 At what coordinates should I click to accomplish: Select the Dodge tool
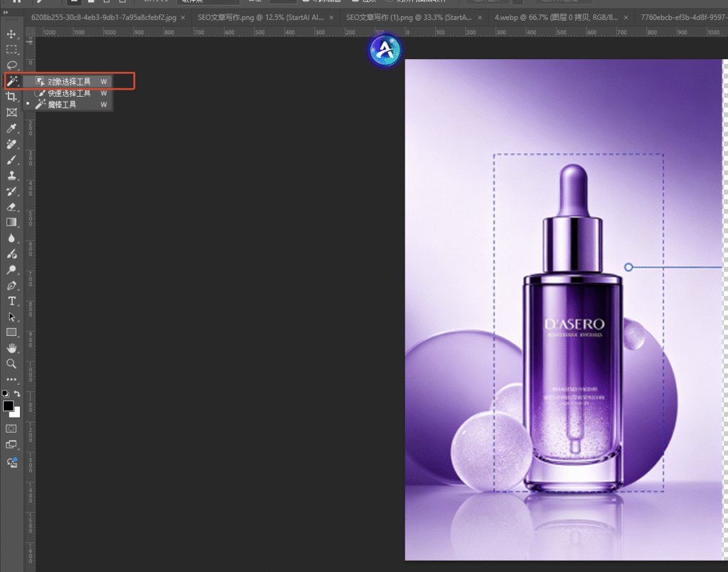click(x=11, y=270)
